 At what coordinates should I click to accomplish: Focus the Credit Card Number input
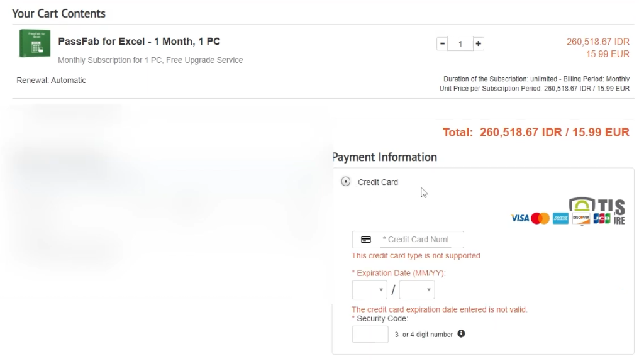(415, 240)
